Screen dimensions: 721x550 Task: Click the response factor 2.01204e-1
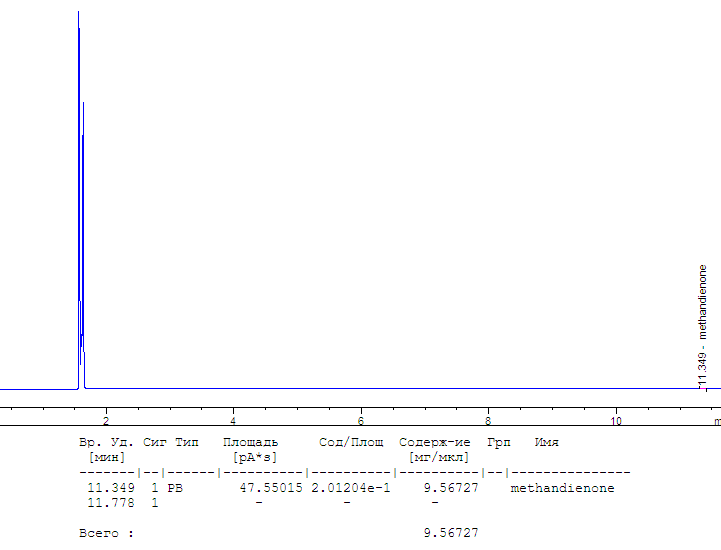[351, 489]
